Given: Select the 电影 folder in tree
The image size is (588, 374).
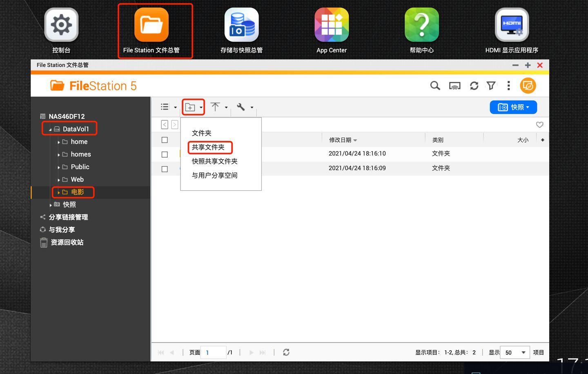Looking at the screenshot, I should tap(78, 192).
